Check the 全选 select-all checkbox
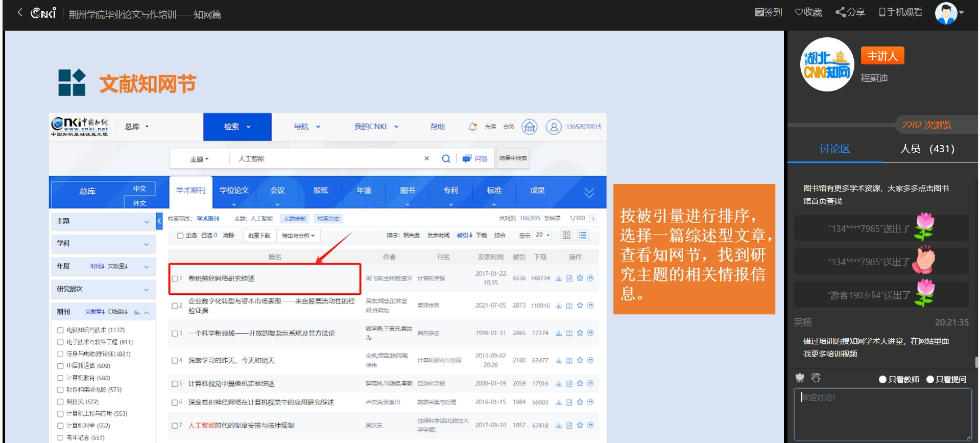The height and width of the screenshot is (443, 980). tap(180, 236)
